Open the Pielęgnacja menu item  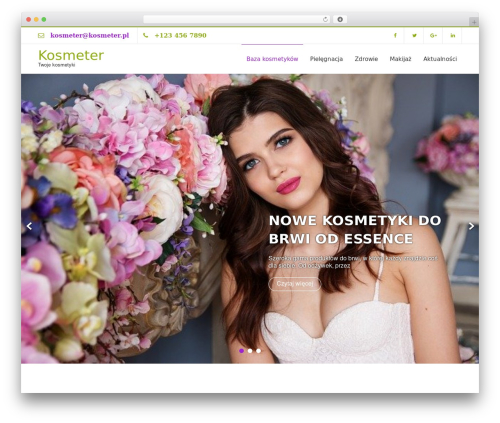tap(326, 59)
